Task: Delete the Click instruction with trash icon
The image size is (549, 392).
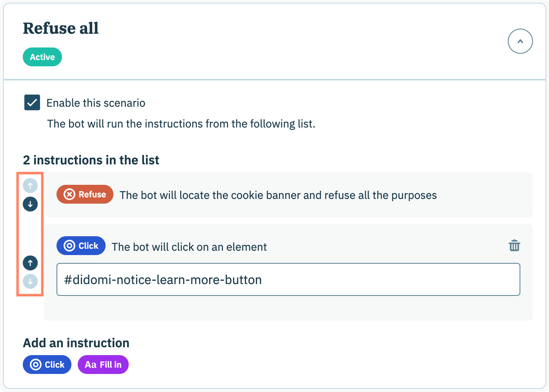Action: coord(514,246)
